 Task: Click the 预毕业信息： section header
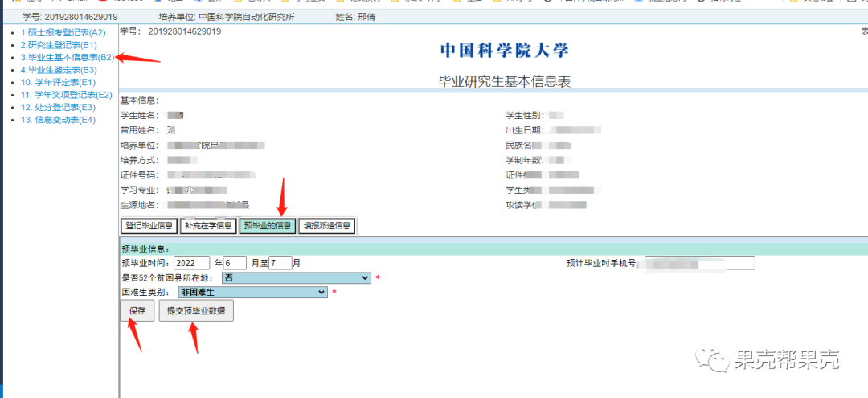click(x=145, y=249)
